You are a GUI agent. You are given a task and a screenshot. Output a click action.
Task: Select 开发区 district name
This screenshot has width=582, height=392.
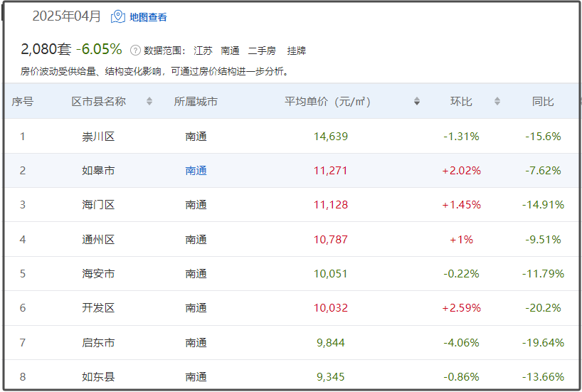point(98,308)
